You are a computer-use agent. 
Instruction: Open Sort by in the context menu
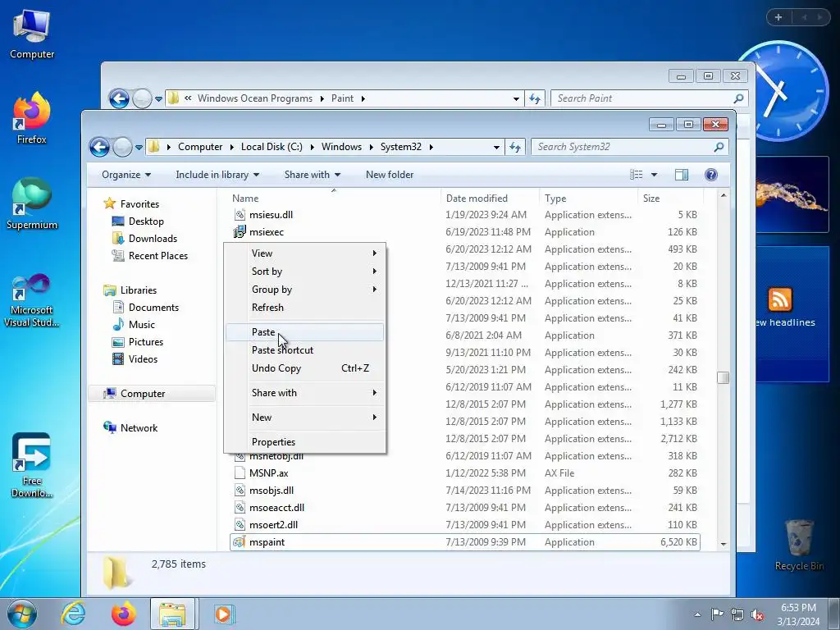point(305,272)
